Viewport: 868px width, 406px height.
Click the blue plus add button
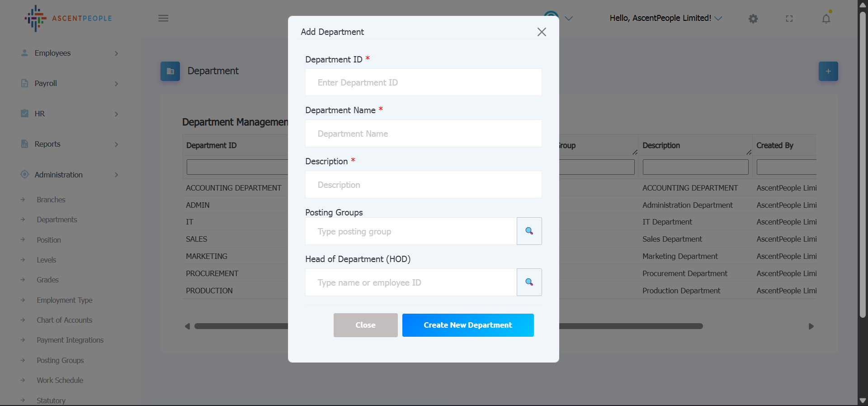pyautogui.click(x=828, y=71)
